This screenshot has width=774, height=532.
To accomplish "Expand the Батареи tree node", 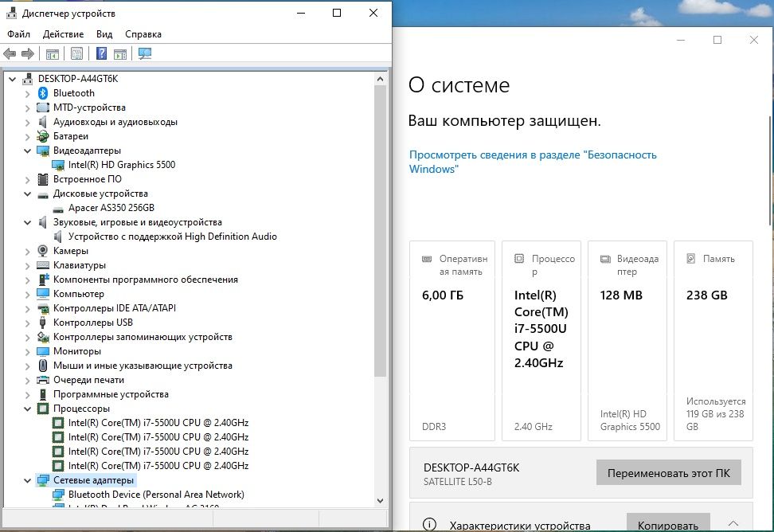I will coord(28,136).
